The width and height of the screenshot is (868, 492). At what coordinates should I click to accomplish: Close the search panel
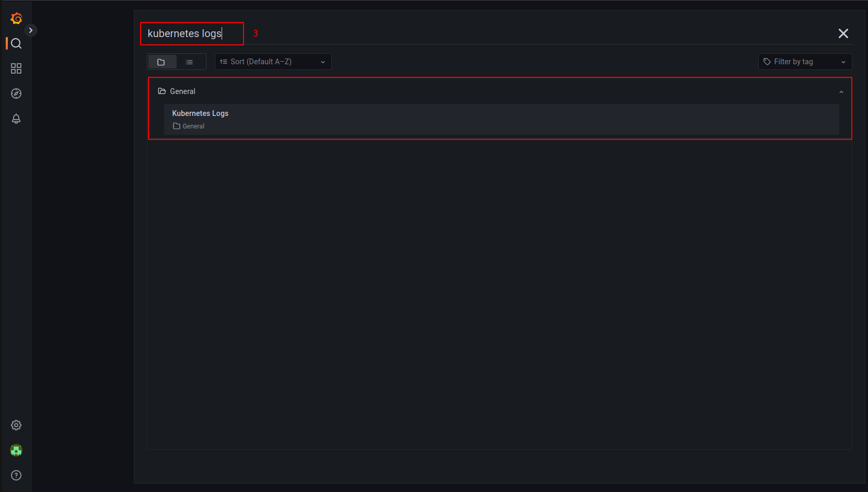coord(843,33)
